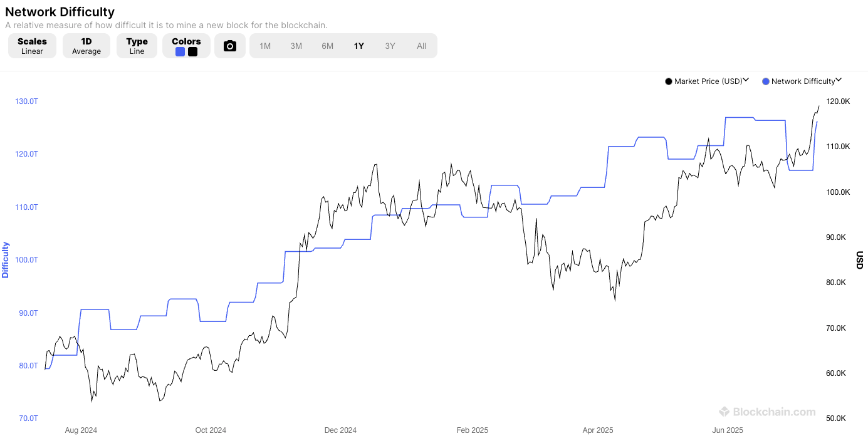Click the blue Network Difficulty legend dot

(x=765, y=81)
